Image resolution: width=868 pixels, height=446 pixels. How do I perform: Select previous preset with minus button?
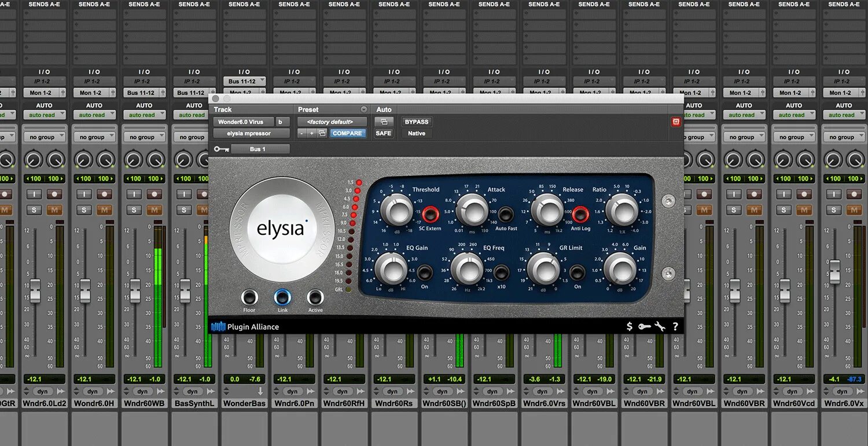click(301, 133)
